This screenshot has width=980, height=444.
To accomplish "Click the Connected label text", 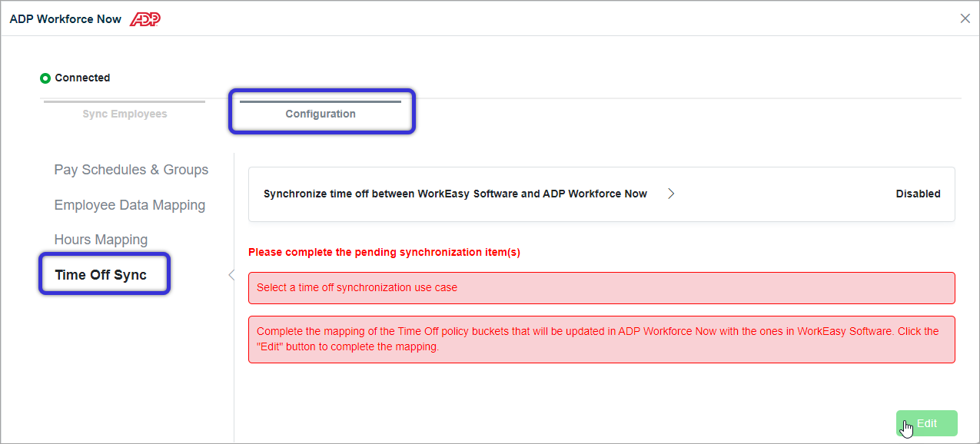I will 82,78.
